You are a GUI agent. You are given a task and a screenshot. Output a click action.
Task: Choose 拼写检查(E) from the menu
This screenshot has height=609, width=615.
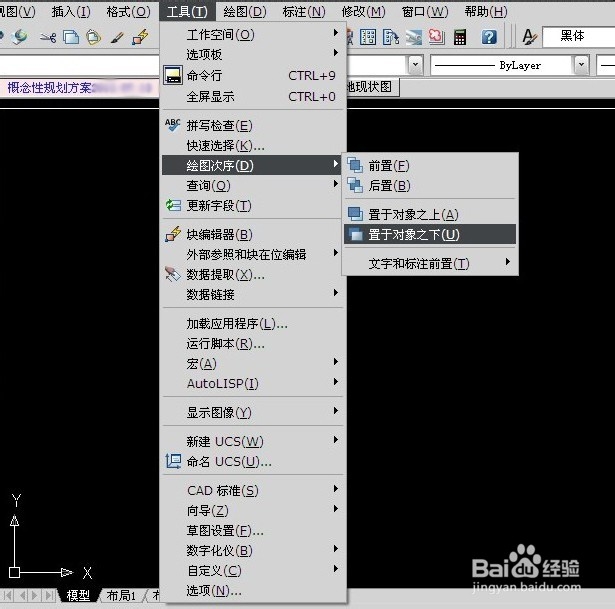253,125
